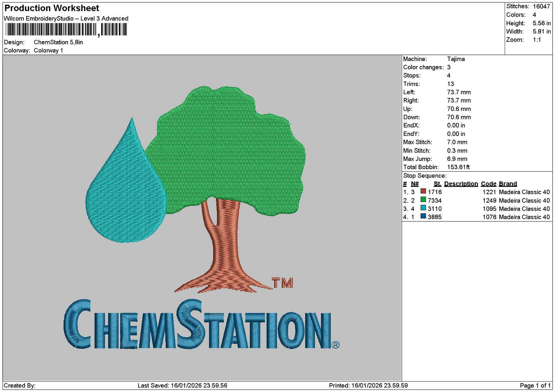Viewport: 555px width, 392px height.
Task: Click the 'St.' column header
Action: click(x=437, y=184)
